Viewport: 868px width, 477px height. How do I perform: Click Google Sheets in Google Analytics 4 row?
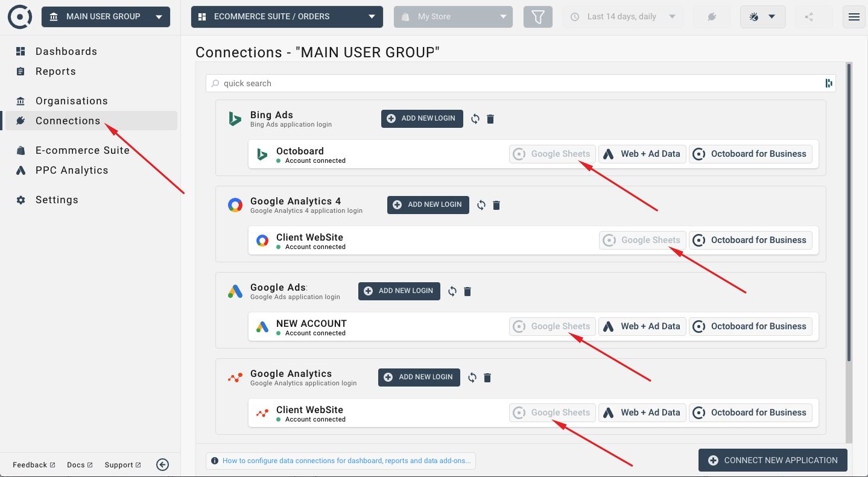point(642,240)
